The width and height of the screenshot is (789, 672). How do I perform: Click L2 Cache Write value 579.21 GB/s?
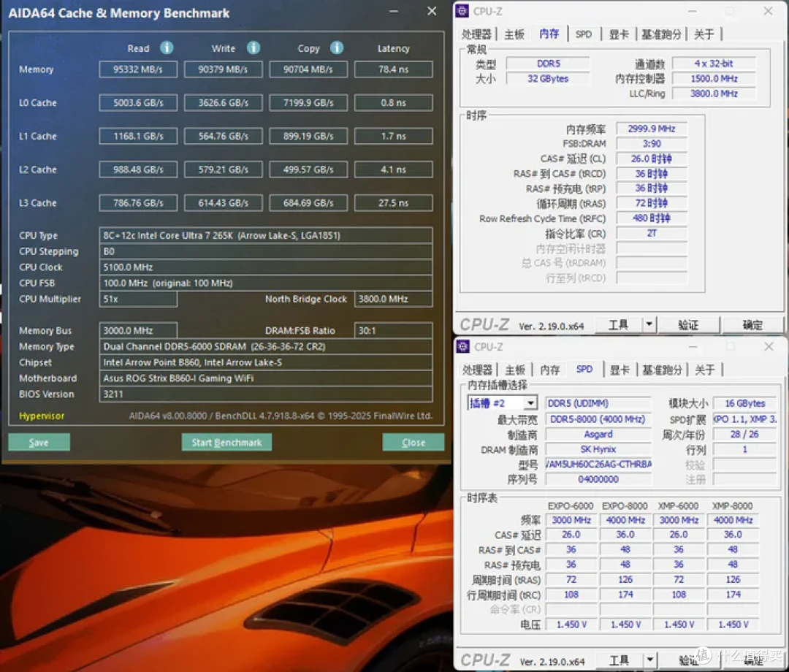pos(224,169)
